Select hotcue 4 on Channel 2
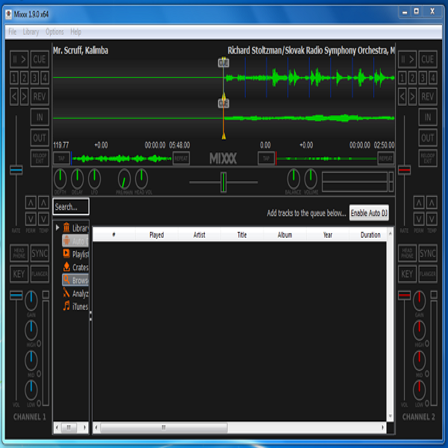 tap(433, 78)
